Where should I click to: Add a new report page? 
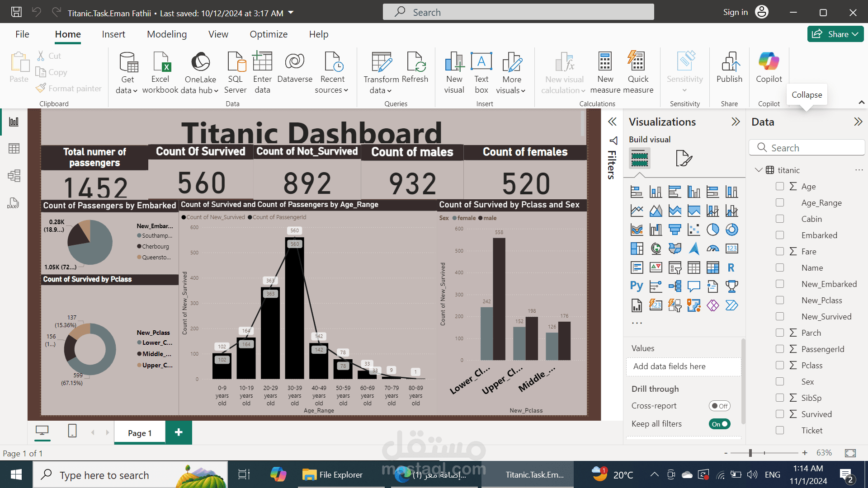(179, 432)
